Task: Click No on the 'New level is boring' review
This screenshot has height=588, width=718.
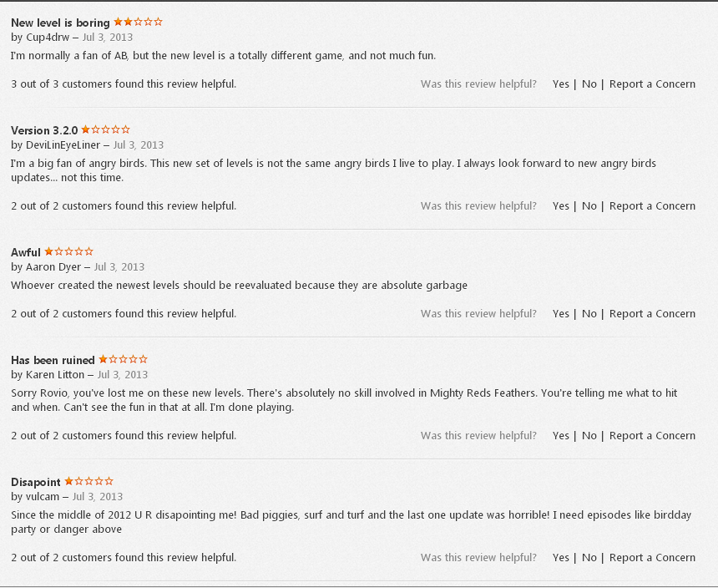Action: pyautogui.click(x=589, y=84)
